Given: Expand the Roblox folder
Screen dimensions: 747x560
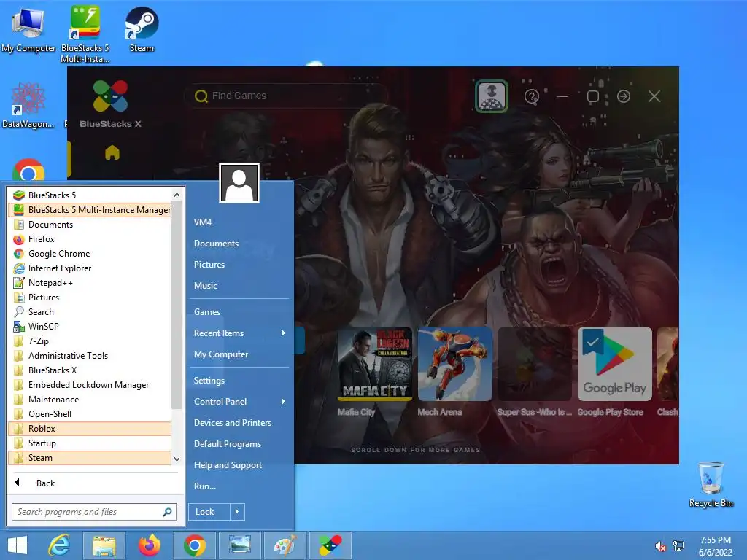Looking at the screenshot, I should tap(90, 429).
